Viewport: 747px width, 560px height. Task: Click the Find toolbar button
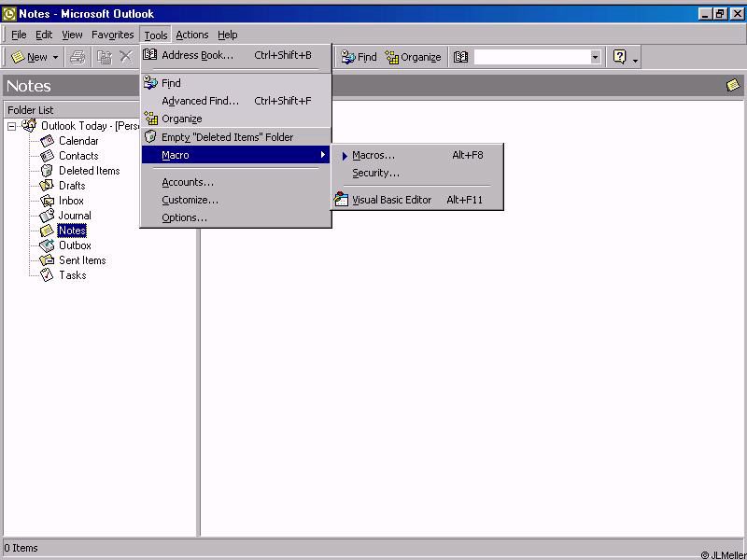click(x=359, y=57)
